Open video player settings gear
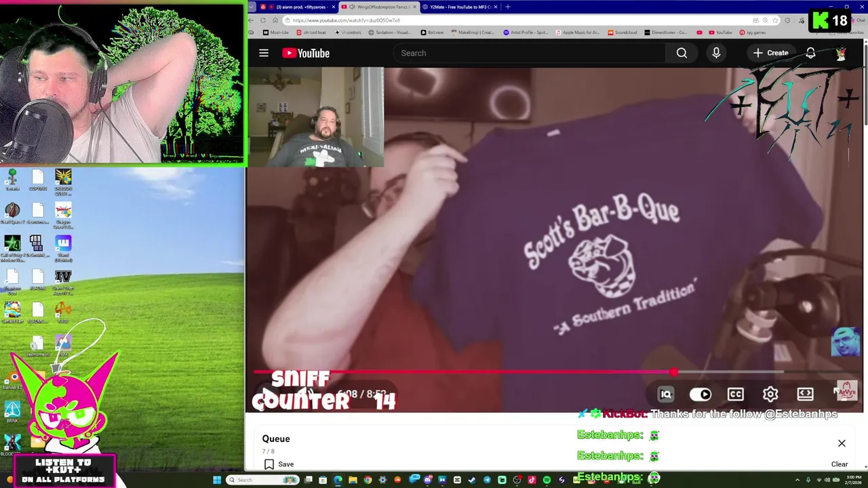Image resolution: width=868 pixels, height=488 pixels. tap(770, 394)
